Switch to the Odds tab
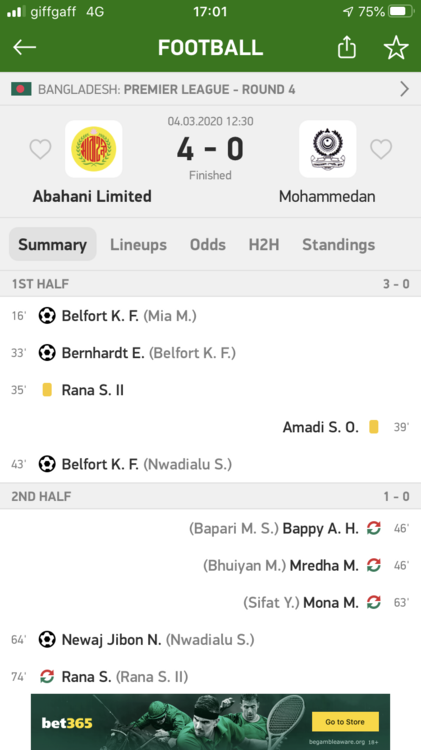 (x=208, y=244)
